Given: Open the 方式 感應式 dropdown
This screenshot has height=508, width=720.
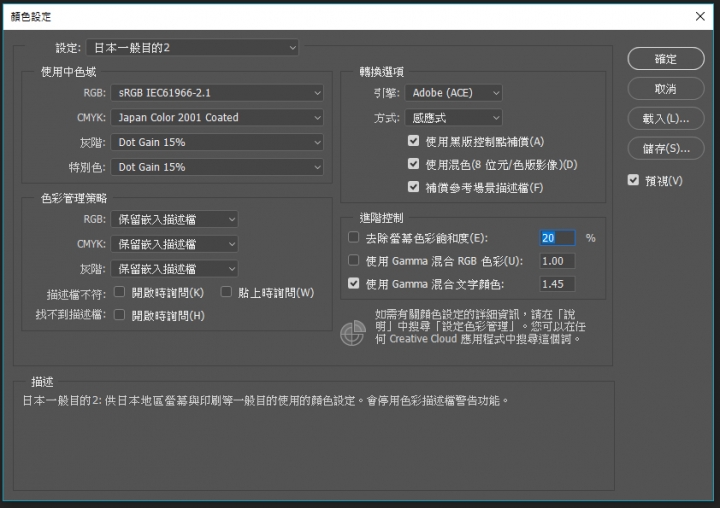Looking at the screenshot, I should (453, 118).
